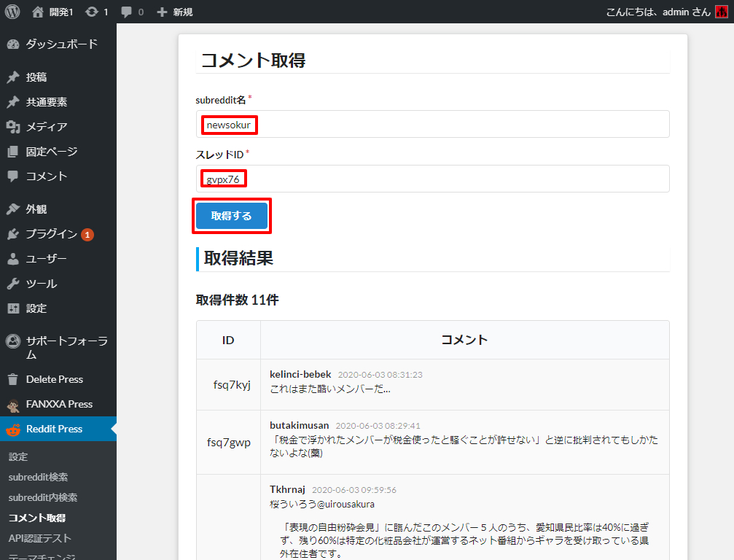The height and width of the screenshot is (560, 734).
Task: Click the 開発1 site name
Action: [61, 12]
